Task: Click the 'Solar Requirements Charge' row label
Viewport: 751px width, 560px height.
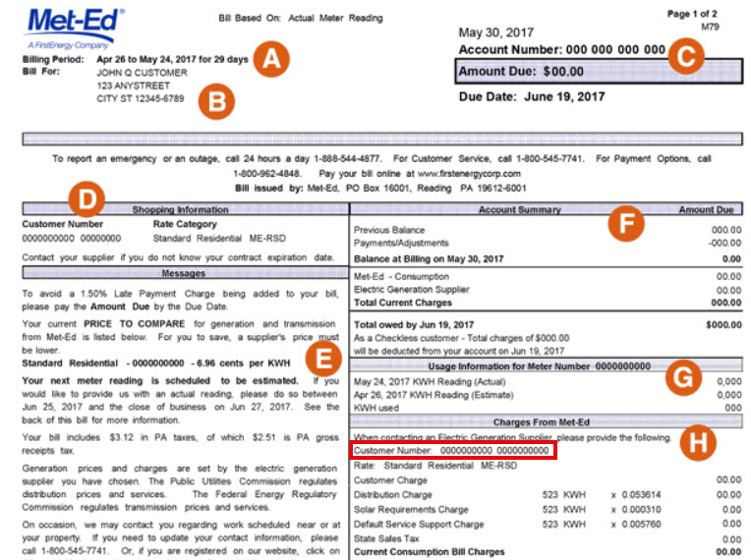Action: click(x=411, y=510)
